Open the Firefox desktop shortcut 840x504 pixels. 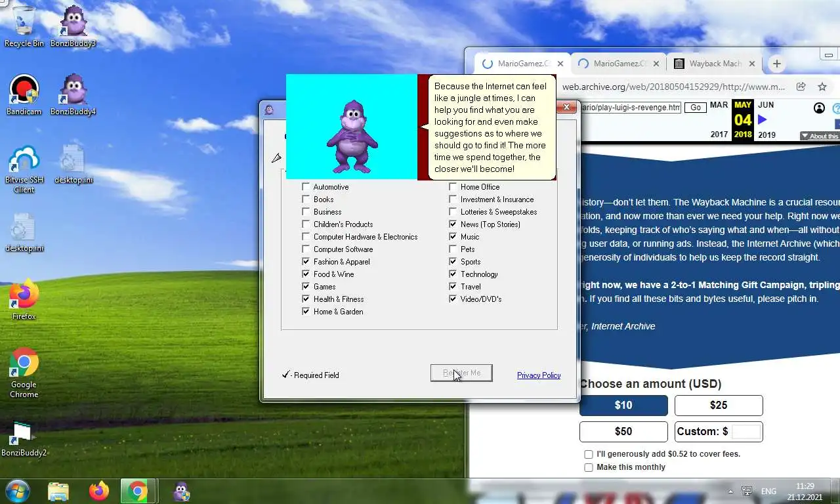[24, 301]
